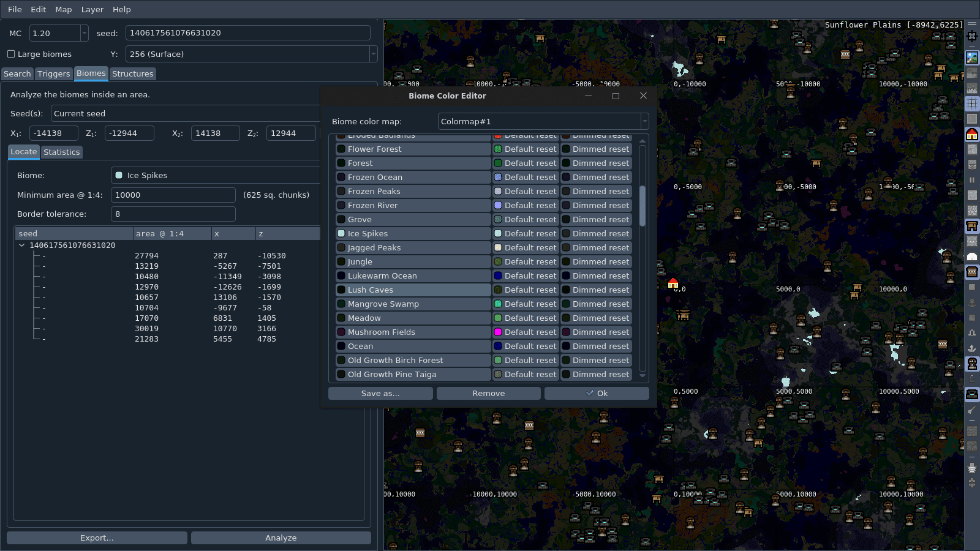Collapse the seed 140617561076631020 tree row
Screen dimensions: 980x551
[x=22, y=246]
